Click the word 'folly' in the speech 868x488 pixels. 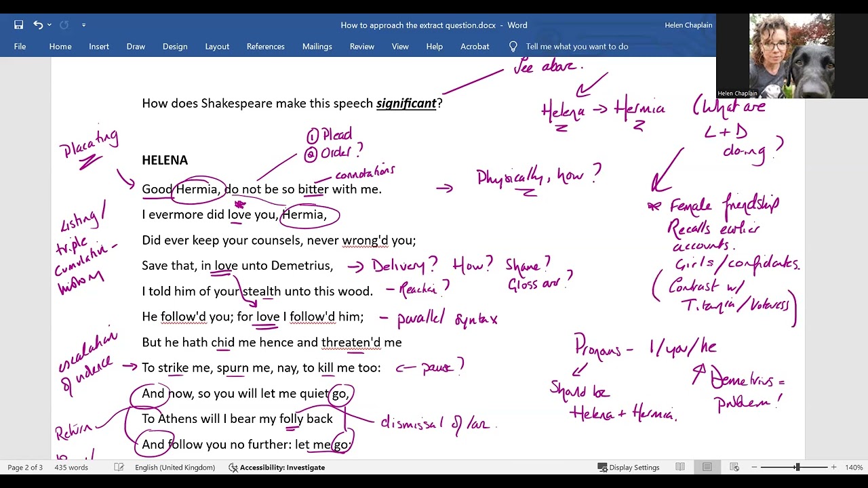coord(291,420)
